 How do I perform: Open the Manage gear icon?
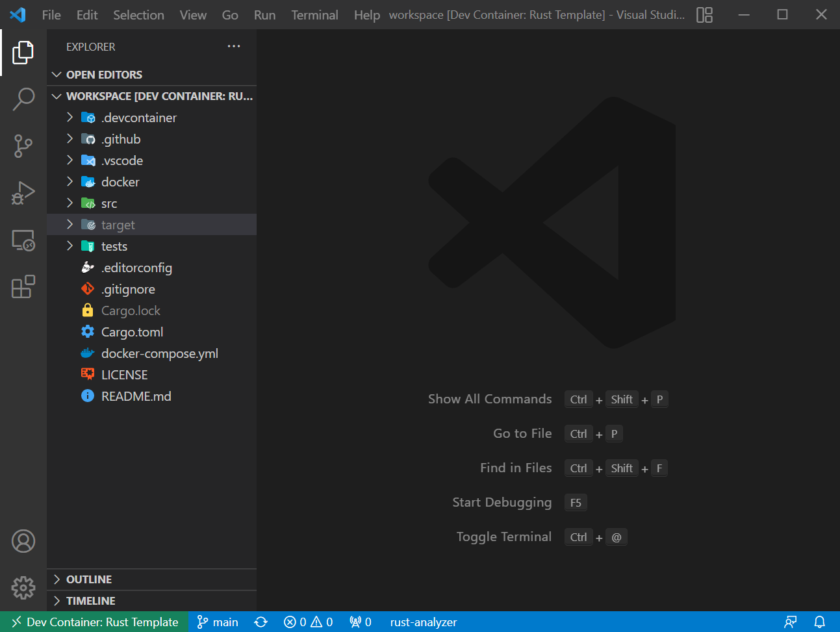click(x=23, y=588)
